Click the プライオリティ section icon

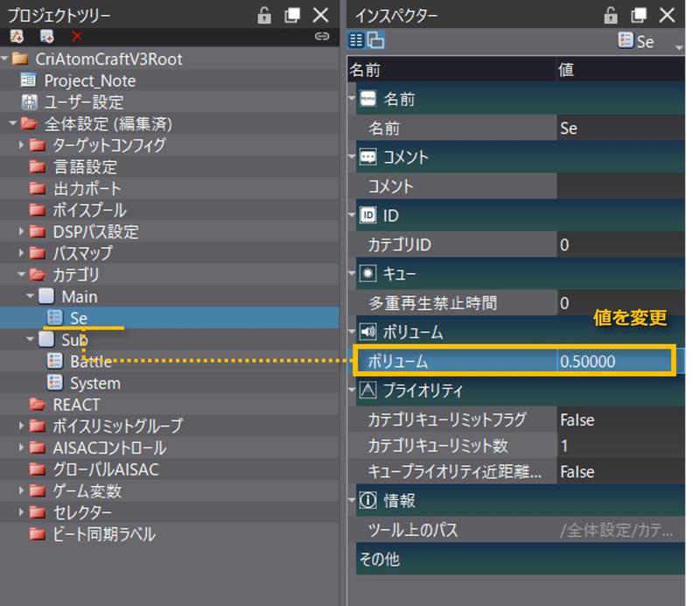point(367,391)
